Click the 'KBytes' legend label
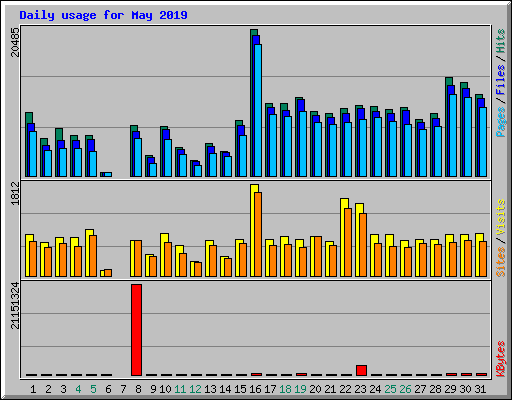 (500, 359)
